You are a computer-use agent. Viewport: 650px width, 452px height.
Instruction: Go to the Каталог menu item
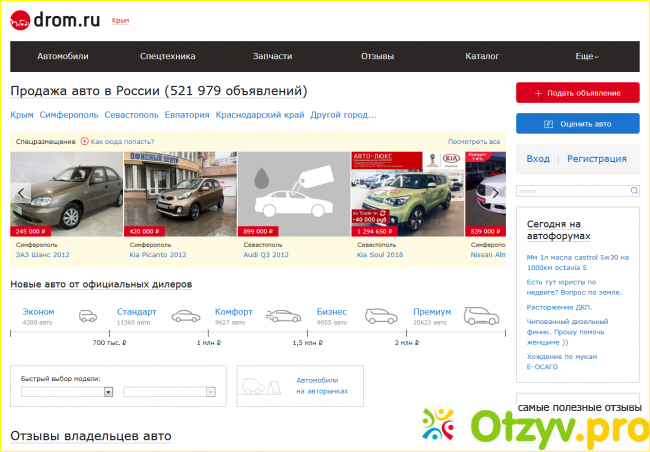[482, 57]
